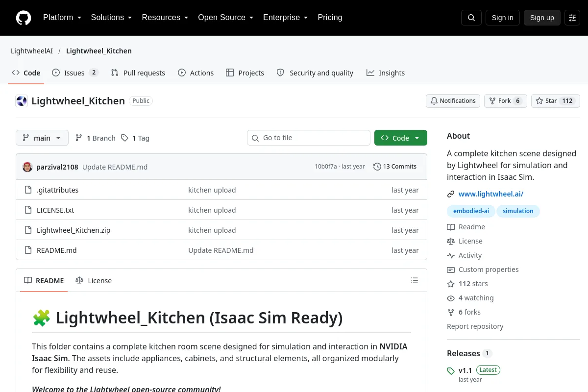Click the v1.1 release link
The width and height of the screenshot is (588, 392).
tap(465, 370)
